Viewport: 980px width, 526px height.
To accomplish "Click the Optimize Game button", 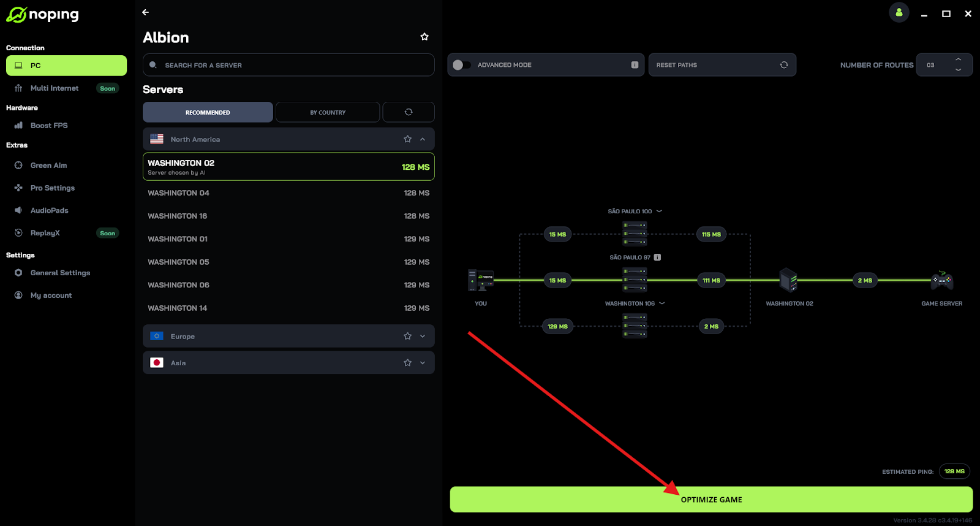I will (711, 500).
